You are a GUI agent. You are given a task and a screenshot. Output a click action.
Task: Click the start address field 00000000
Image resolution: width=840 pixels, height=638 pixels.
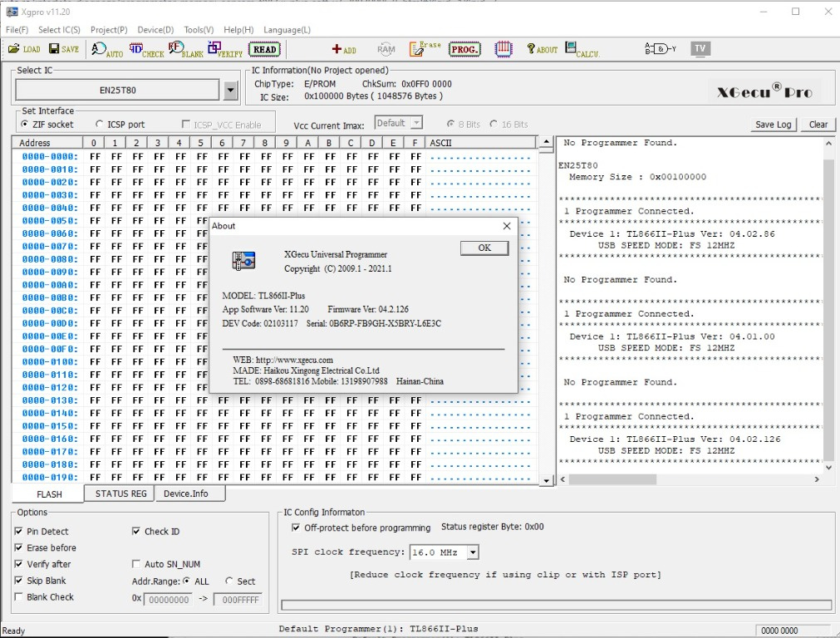click(x=168, y=600)
